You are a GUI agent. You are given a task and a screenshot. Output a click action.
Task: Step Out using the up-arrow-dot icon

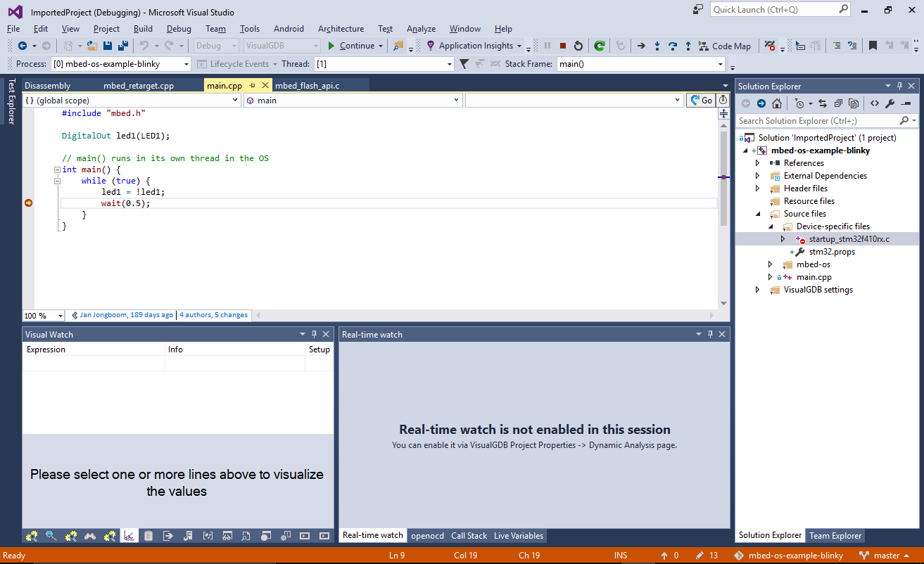click(688, 46)
